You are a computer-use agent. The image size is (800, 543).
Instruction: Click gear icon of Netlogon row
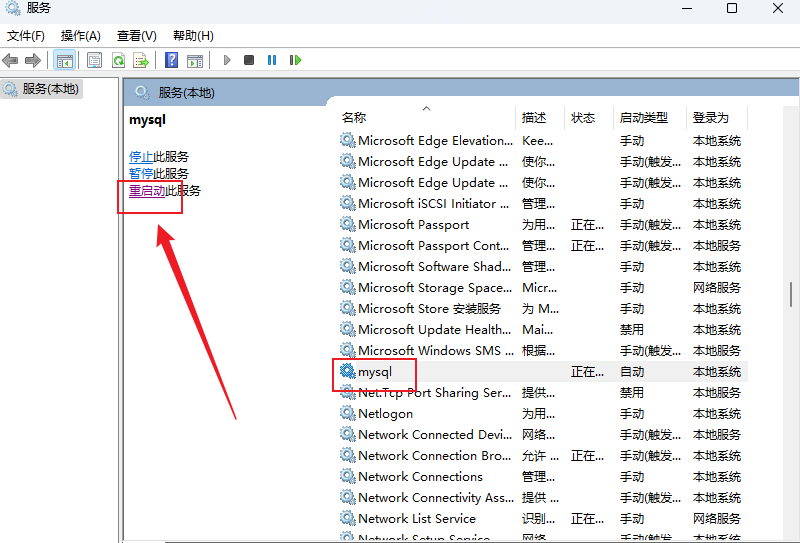tap(347, 413)
